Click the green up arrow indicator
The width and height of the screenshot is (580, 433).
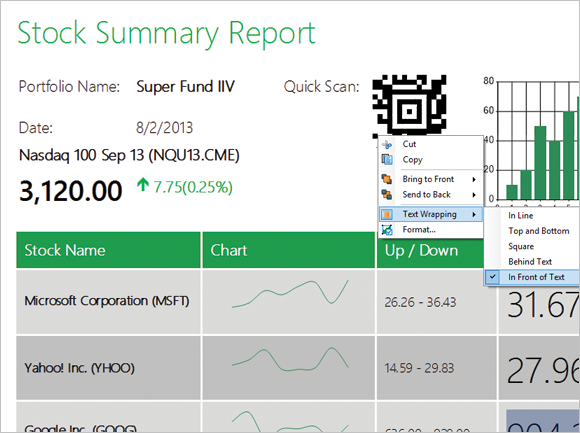click(x=143, y=185)
